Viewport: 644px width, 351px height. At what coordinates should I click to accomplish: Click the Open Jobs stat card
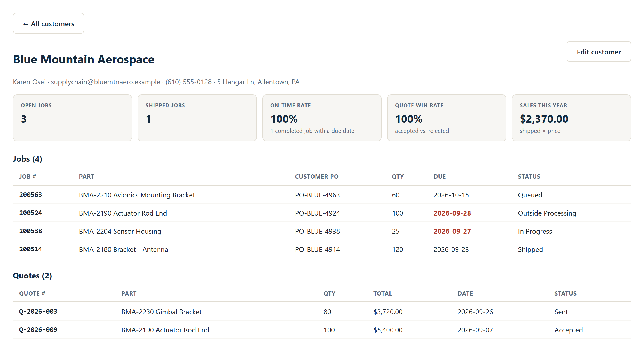click(x=73, y=118)
